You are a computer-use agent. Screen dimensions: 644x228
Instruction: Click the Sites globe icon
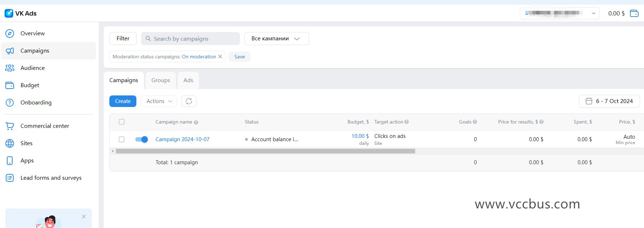click(10, 143)
